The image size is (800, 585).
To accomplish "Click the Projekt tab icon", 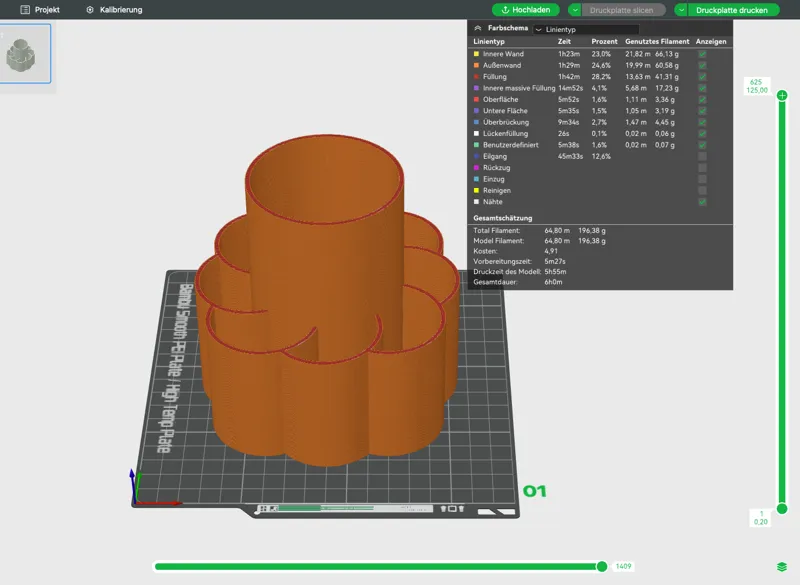I will (24, 10).
